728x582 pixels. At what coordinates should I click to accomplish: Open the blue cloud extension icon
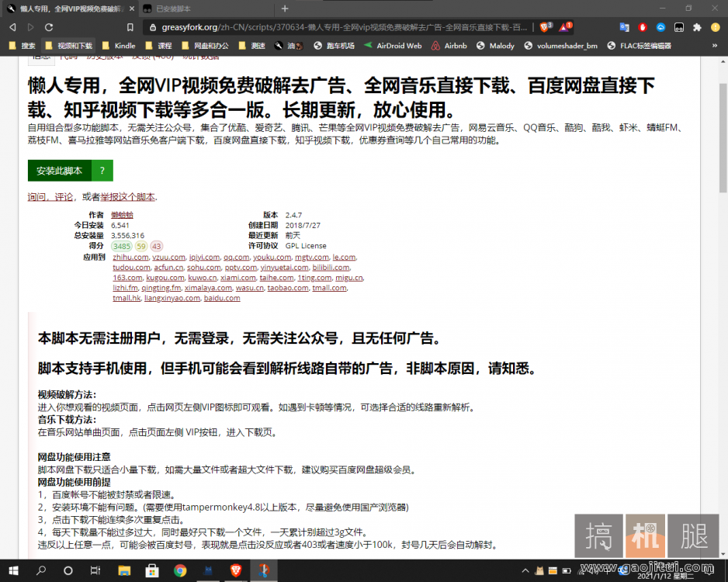[660, 27]
